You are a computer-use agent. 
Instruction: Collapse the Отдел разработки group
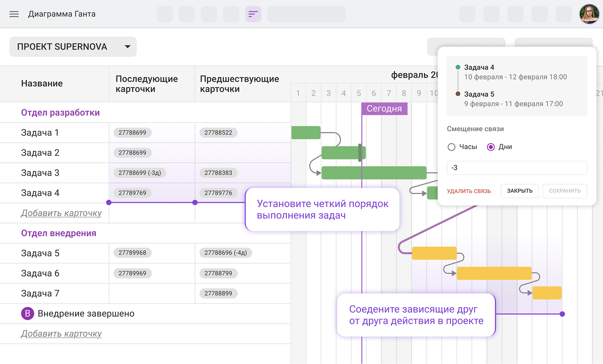click(60, 113)
